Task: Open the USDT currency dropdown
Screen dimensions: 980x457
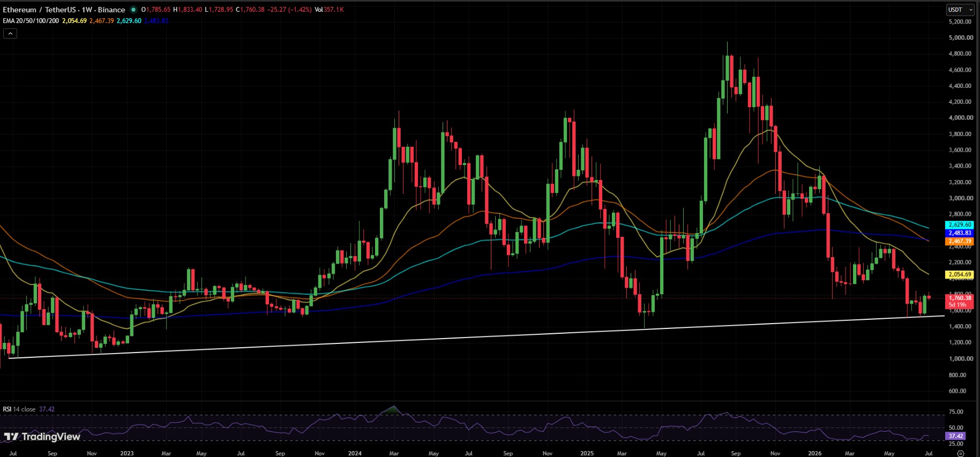Action: pyautogui.click(x=960, y=10)
